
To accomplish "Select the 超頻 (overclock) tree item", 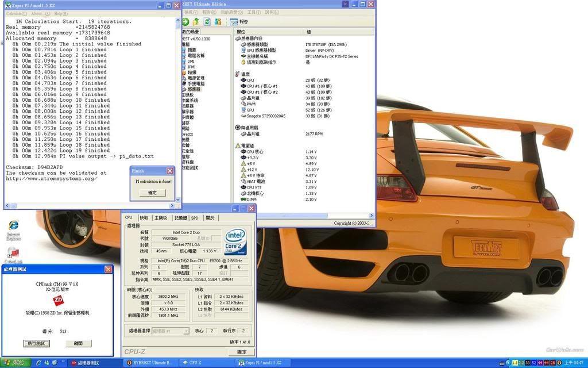I will click(191, 72).
